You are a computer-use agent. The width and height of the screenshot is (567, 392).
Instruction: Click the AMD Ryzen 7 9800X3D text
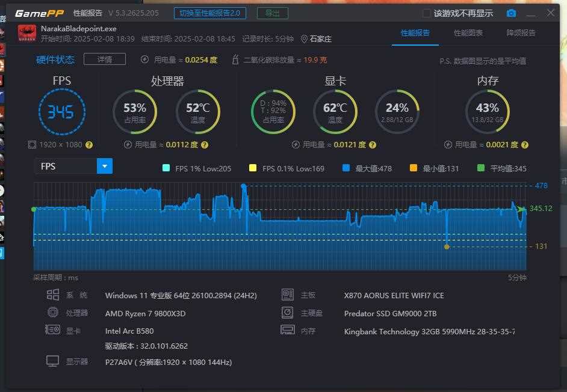(146, 314)
